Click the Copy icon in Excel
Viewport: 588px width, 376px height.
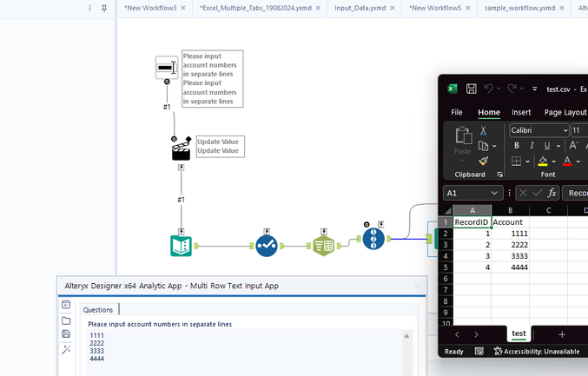point(483,146)
